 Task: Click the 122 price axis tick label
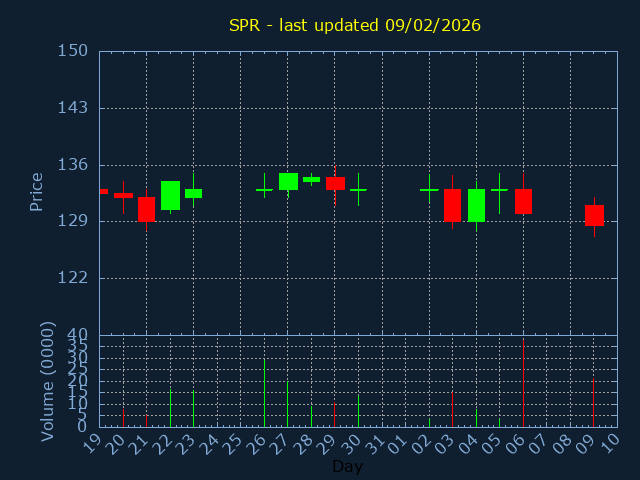pos(73,278)
